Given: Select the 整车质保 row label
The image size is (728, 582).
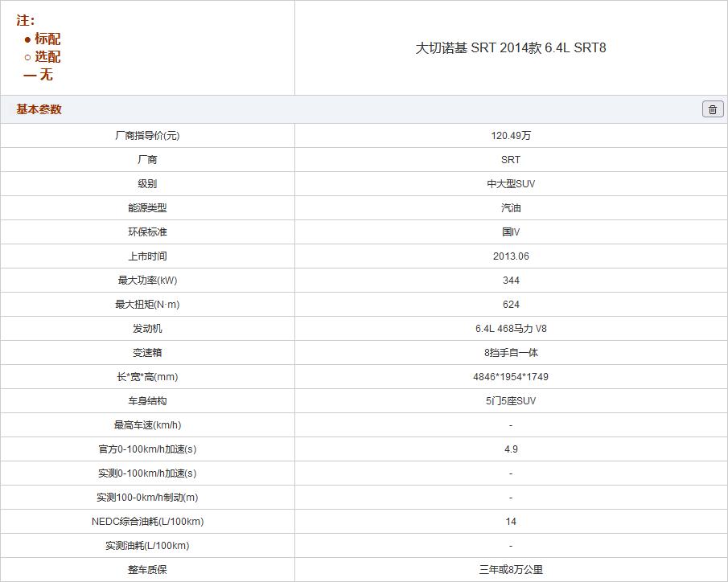Looking at the screenshot, I should (x=147, y=570).
